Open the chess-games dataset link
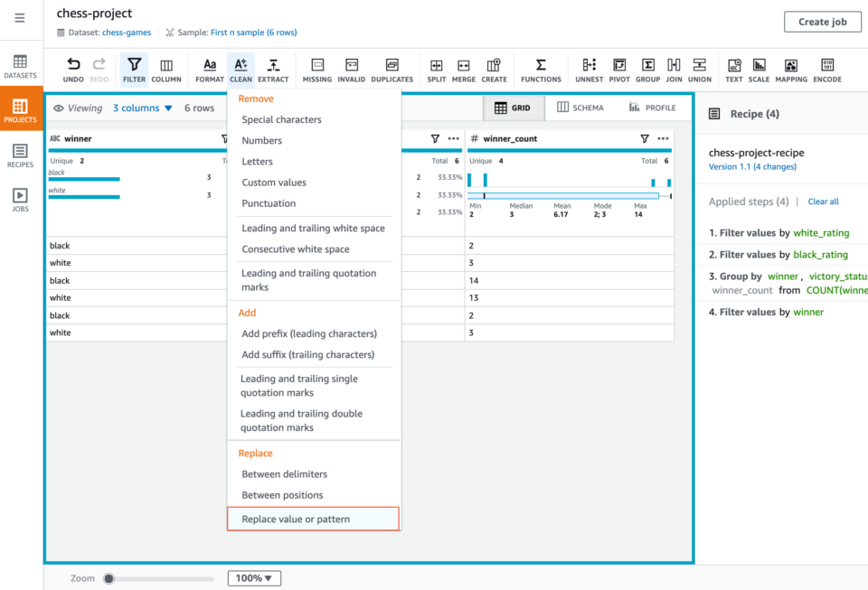The height and width of the screenshot is (590, 868). click(126, 33)
